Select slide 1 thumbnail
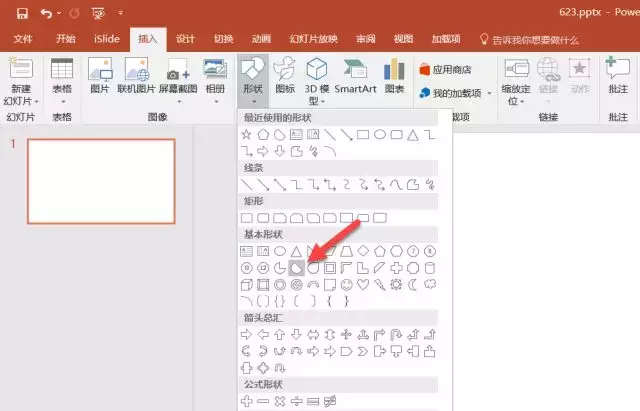This screenshot has width=640, height=411. point(101,181)
